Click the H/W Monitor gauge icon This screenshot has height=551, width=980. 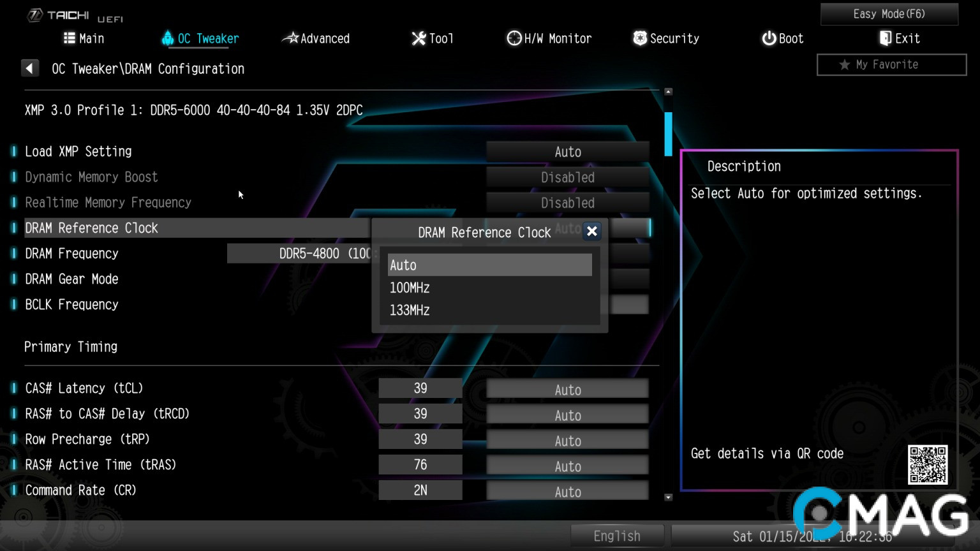[514, 38]
